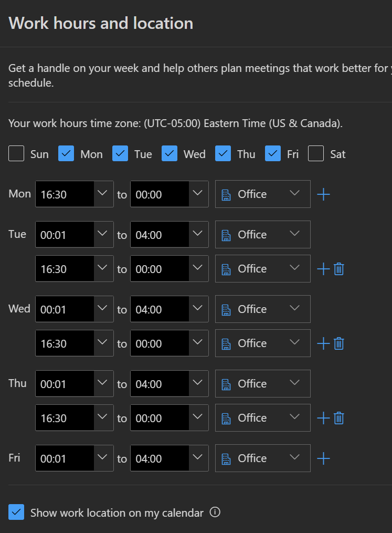This screenshot has height=533, width=392.
Task: Uncheck the Fri work day checkbox
Action: 273,153
